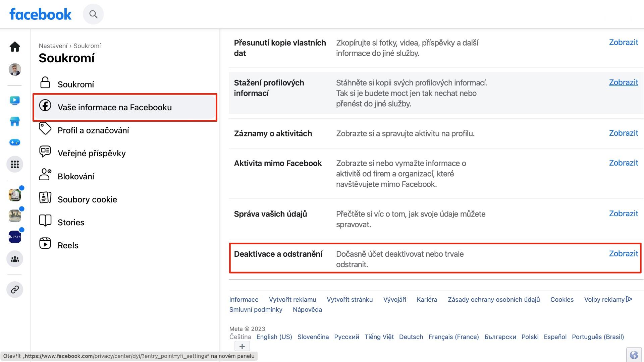Open the nine-dot menu grid icon
644x362 pixels.
(x=15, y=165)
